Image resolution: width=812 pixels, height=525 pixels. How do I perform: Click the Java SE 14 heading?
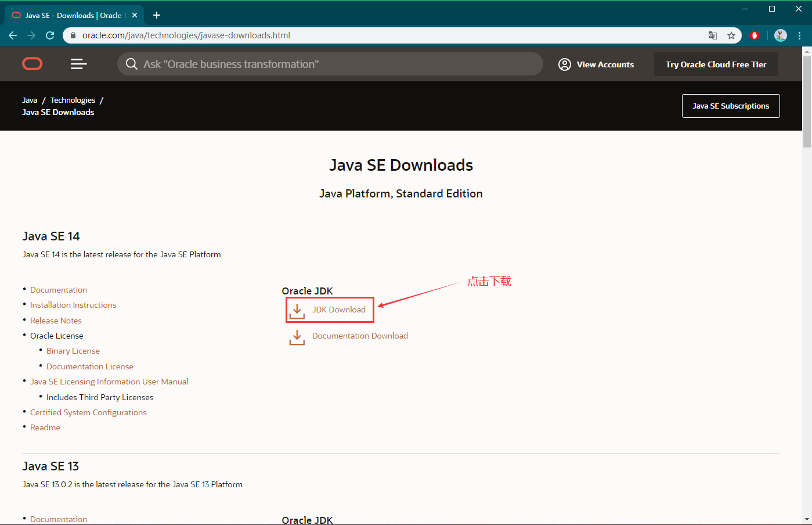pos(51,236)
